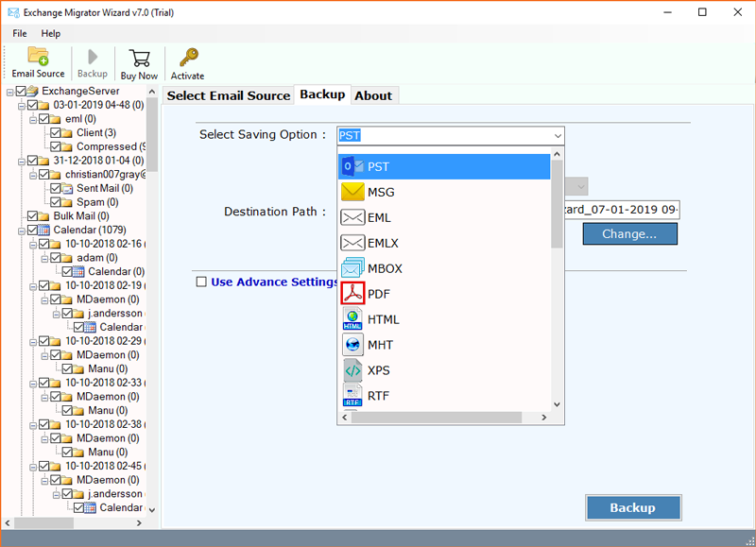Switch to the Backup tab
This screenshot has width=756, height=547.
pos(322,94)
